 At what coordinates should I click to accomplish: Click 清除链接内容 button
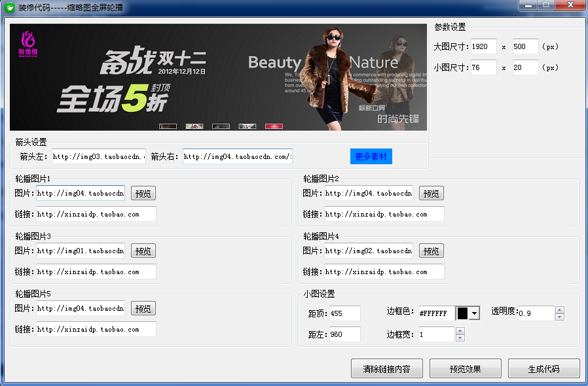click(386, 369)
